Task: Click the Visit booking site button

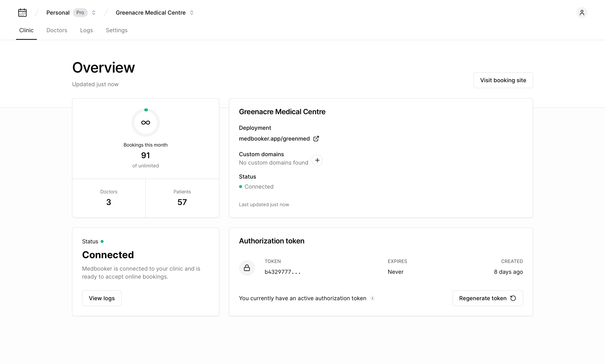Action: tap(503, 80)
